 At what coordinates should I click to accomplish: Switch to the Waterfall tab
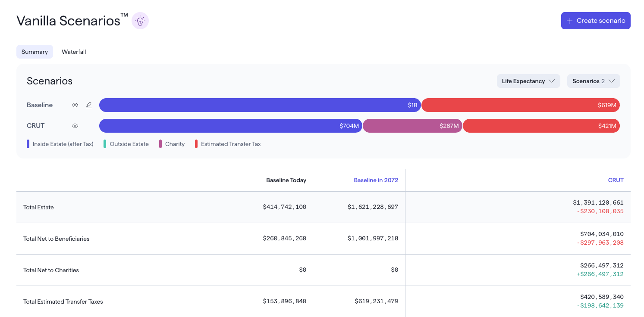click(74, 52)
